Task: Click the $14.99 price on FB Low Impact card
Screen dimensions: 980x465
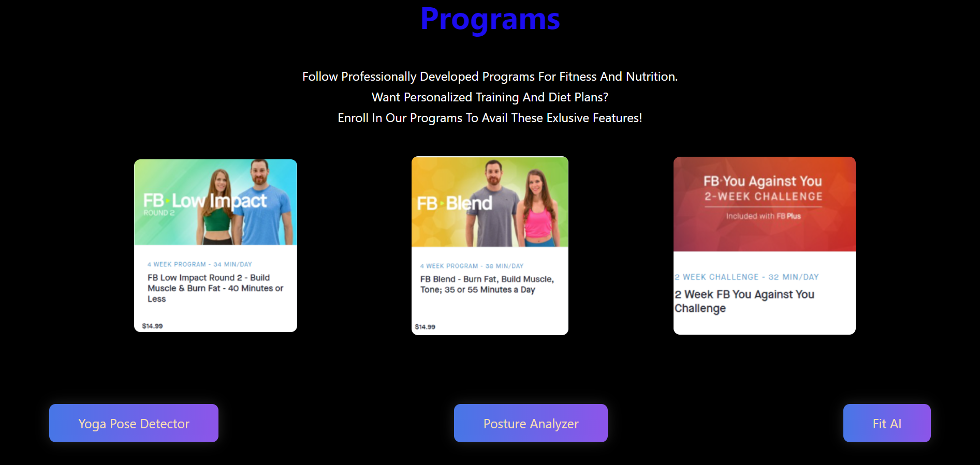Action: coord(152,326)
